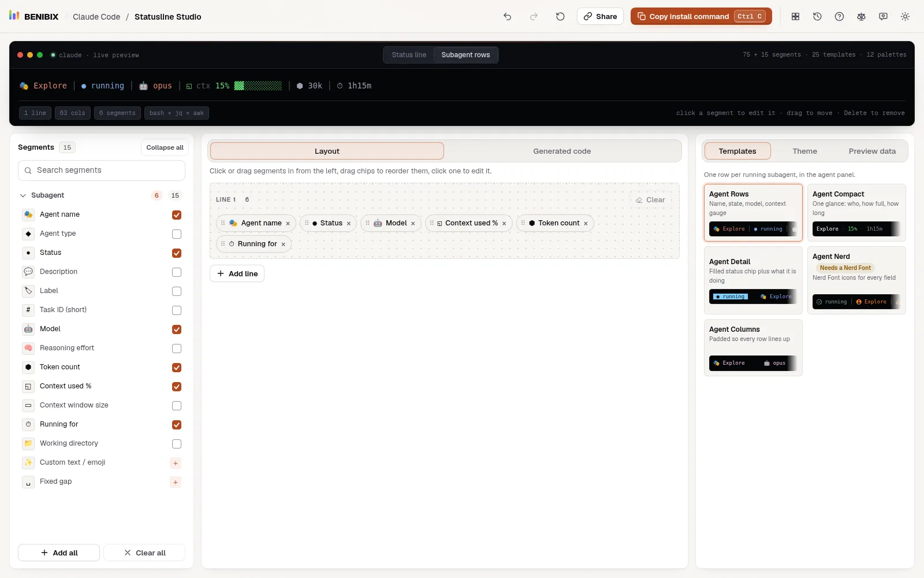Collapse the Subagent segment group
924x578 pixels.
[23, 195]
